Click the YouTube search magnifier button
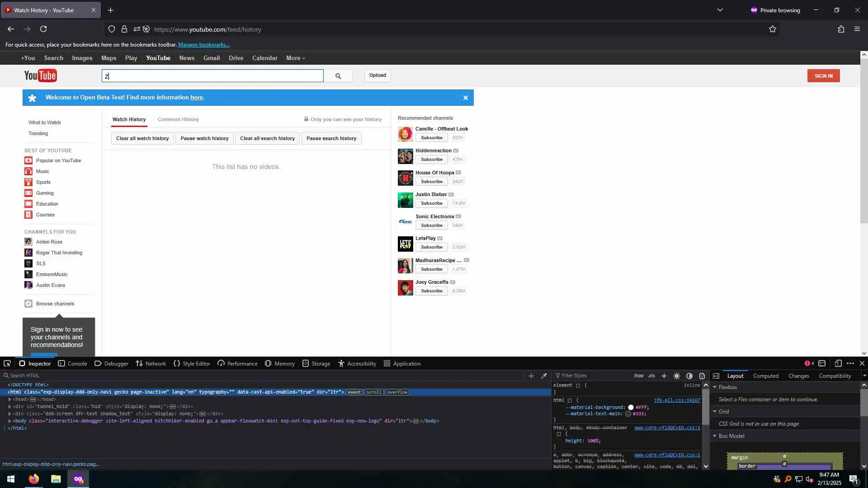 [x=338, y=76]
